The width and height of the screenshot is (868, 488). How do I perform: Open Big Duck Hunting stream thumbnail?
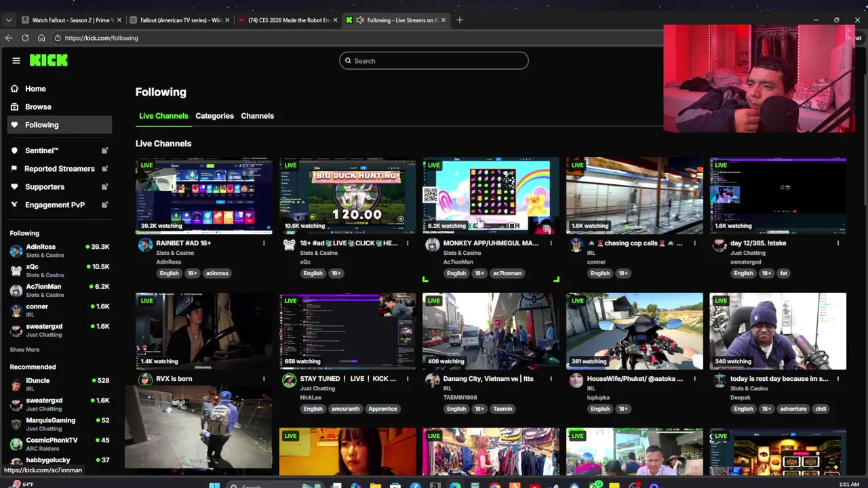coord(347,196)
